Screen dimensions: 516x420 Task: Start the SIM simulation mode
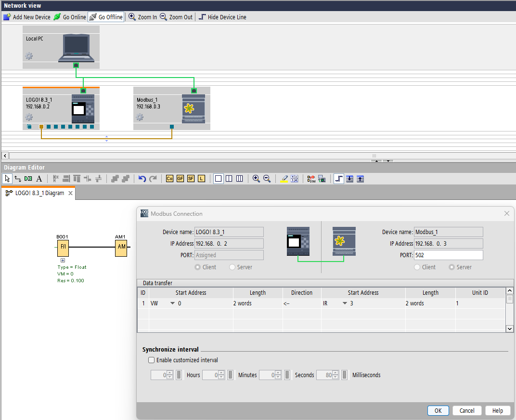311,179
